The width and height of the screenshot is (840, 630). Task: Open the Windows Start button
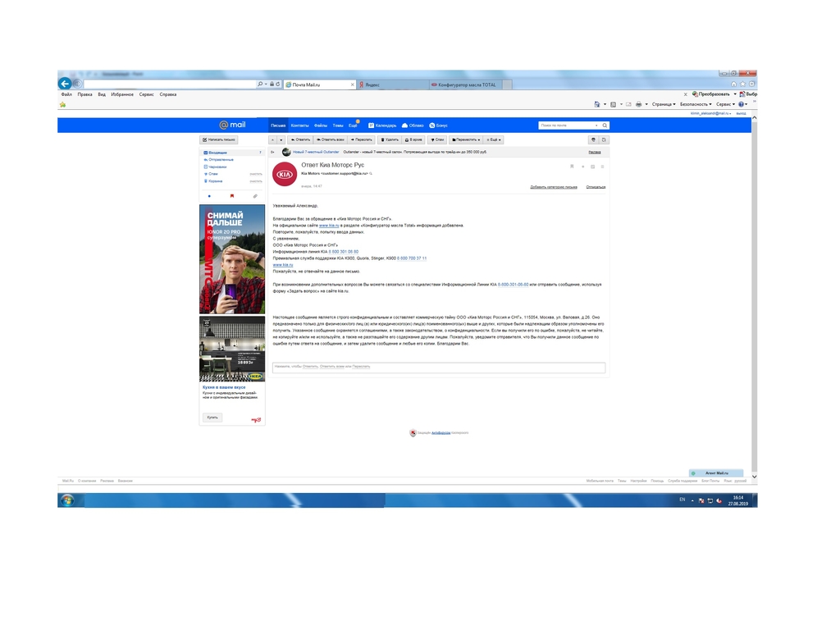(x=67, y=500)
